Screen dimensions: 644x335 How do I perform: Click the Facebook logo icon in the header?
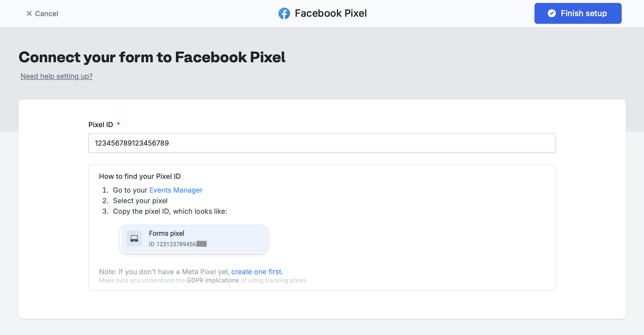pyautogui.click(x=284, y=13)
